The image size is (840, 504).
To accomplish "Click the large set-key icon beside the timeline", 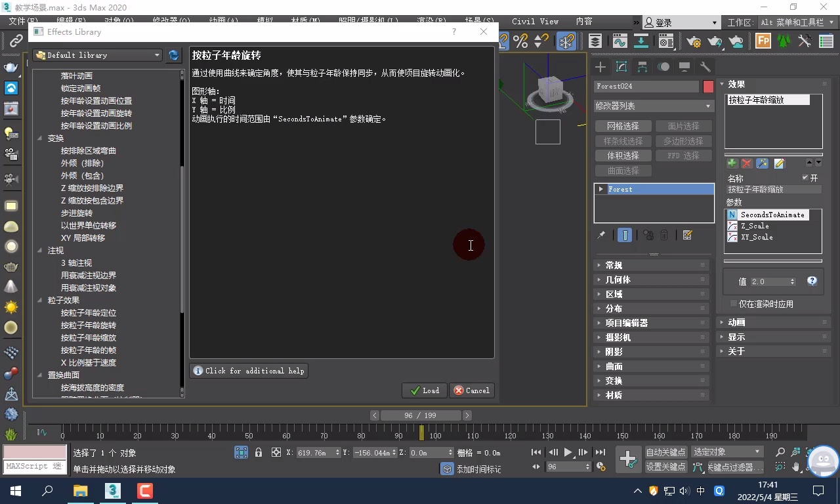I will pyautogui.click(x=629, y=460).
